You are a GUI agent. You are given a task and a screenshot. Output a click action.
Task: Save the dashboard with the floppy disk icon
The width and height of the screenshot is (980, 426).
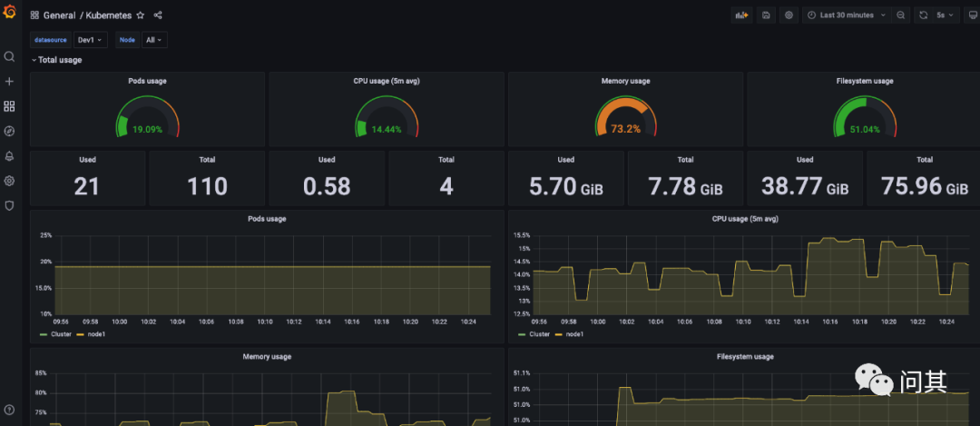[x=766, y=15]
